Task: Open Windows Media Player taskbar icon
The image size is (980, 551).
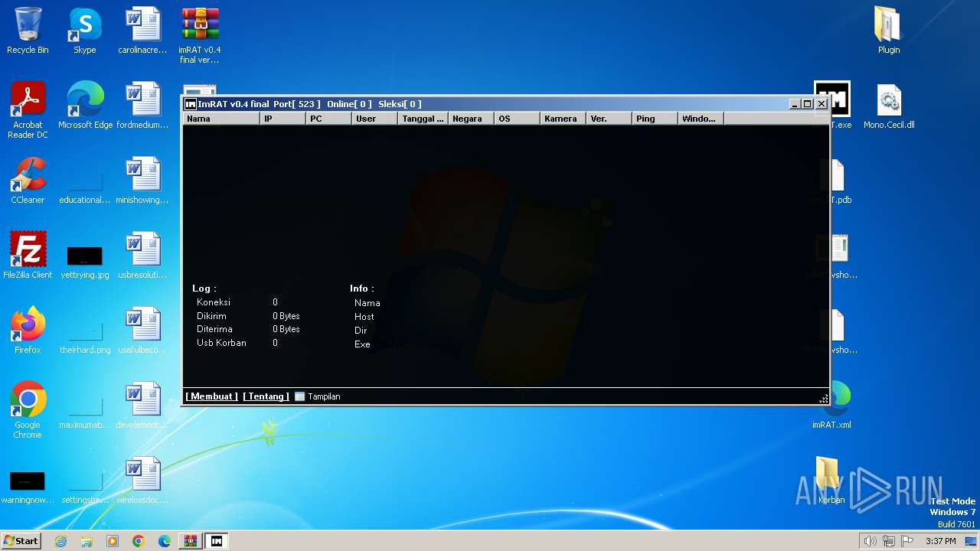Action: tap(113, 541)
